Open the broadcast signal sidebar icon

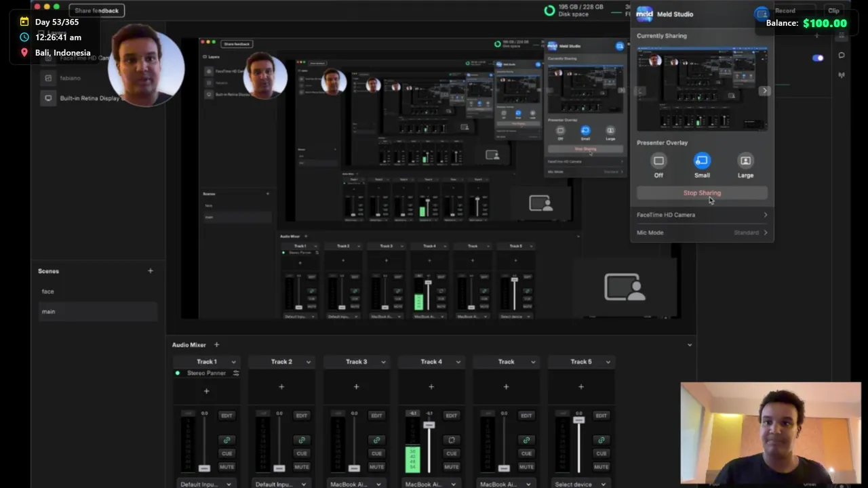[x=842, y=75]
